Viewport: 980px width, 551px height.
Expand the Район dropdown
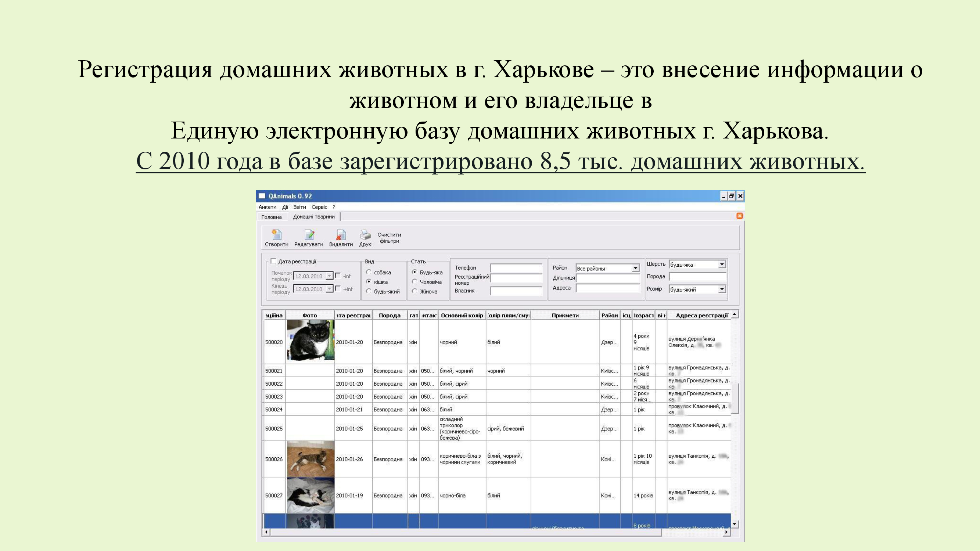tap(635, 269)
